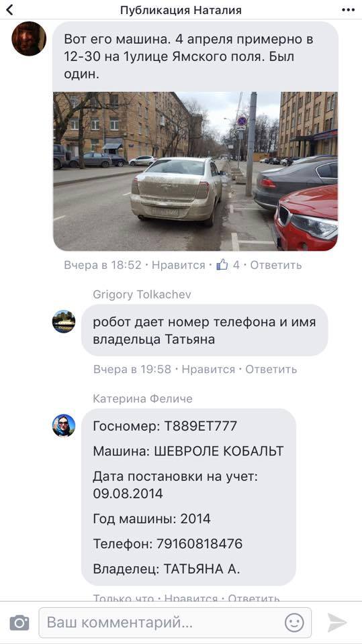Tap the phone number 79160818476
The height and width of the screenshot is (644, 362).
[x=199, y=544]
